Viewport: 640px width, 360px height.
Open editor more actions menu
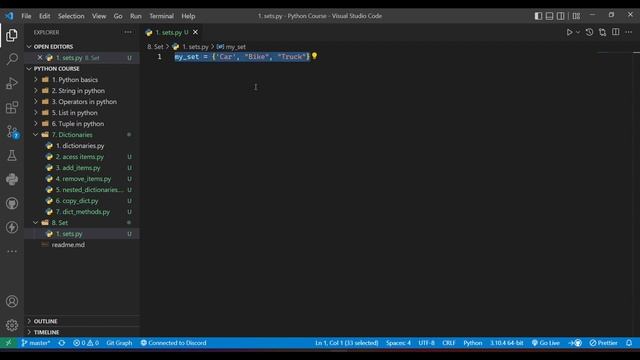click(629, 32)
